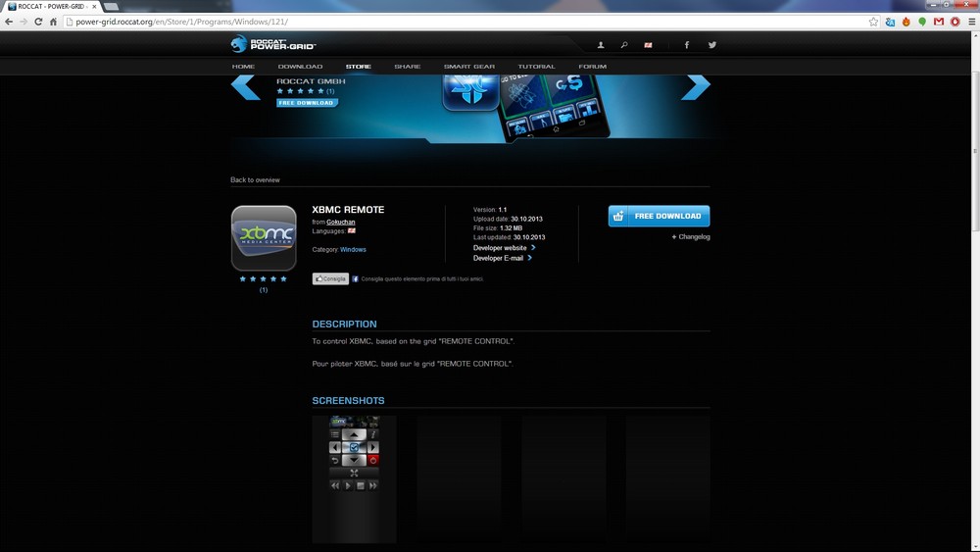Open the Chrome hamburger menu
980x552 pixels.
coord(970,22)
